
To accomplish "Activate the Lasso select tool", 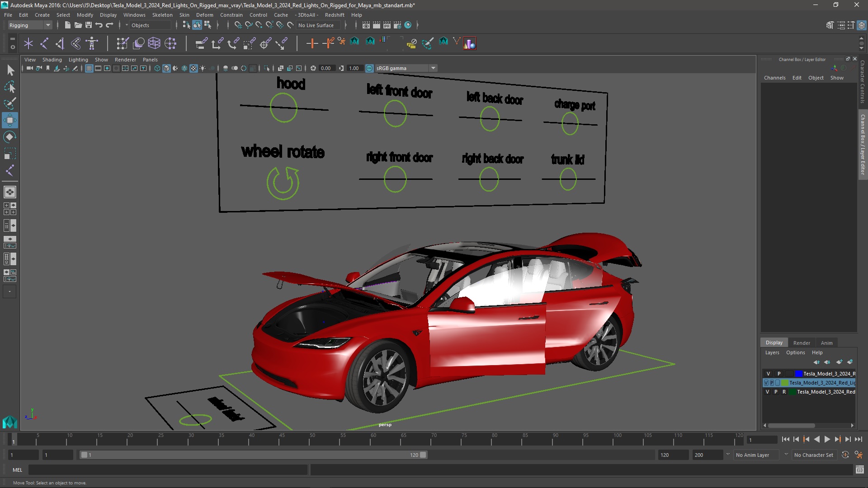I will [10, 87].
